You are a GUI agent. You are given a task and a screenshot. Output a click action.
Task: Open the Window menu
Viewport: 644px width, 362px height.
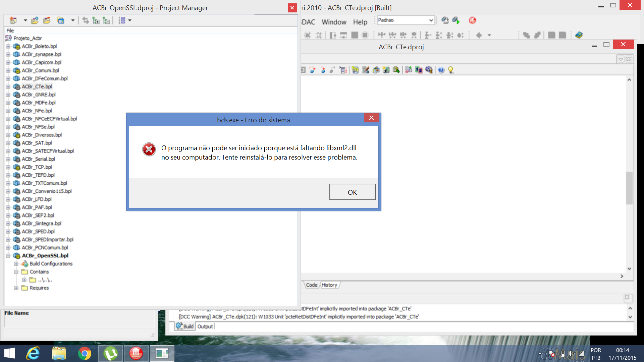point(334,22)
